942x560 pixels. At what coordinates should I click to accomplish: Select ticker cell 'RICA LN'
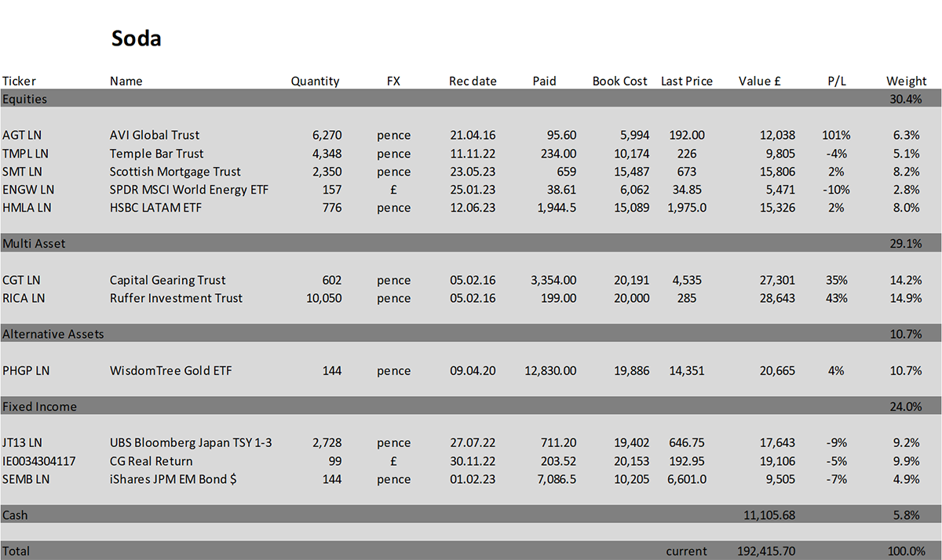[x=24, y=298]
